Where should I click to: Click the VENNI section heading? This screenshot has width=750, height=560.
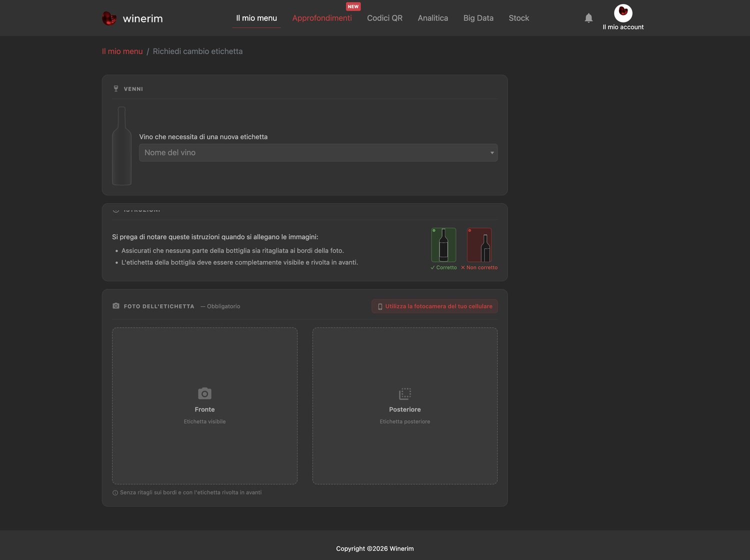[133, 89]
